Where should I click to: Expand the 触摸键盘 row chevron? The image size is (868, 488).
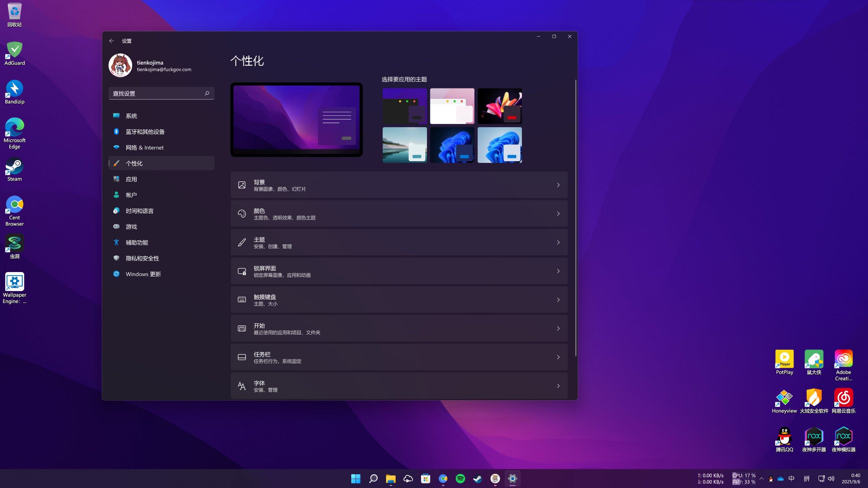[558, 300]
